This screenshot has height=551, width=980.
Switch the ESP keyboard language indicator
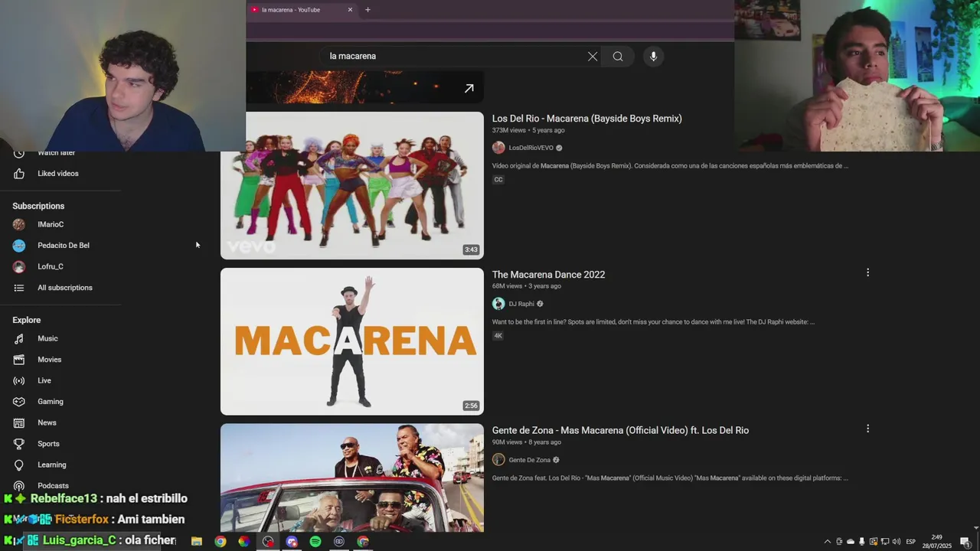click(911, 542)
